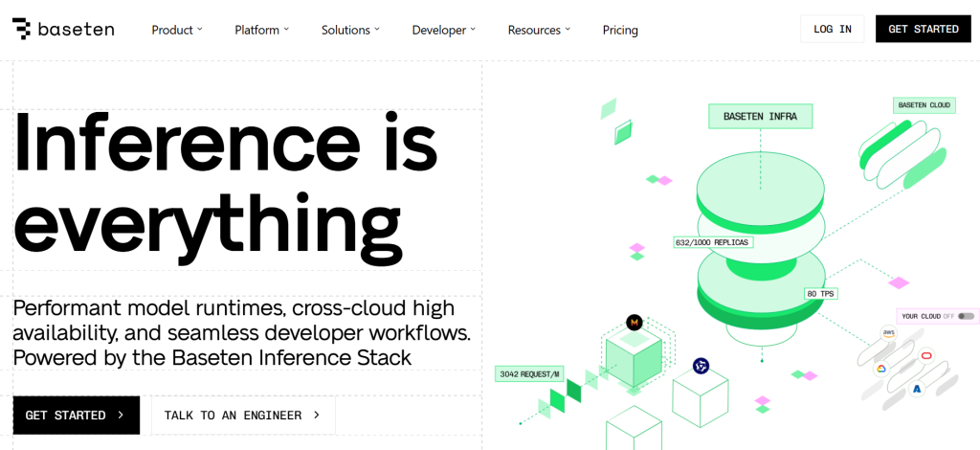The height and width of the screenshot is (450, 980).
Task: Expand the Resources dropdown chevron
Action: (568, 29)
